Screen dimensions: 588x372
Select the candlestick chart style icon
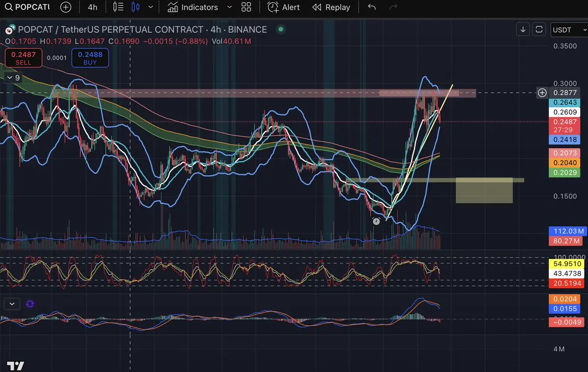(x=136, y=7)
